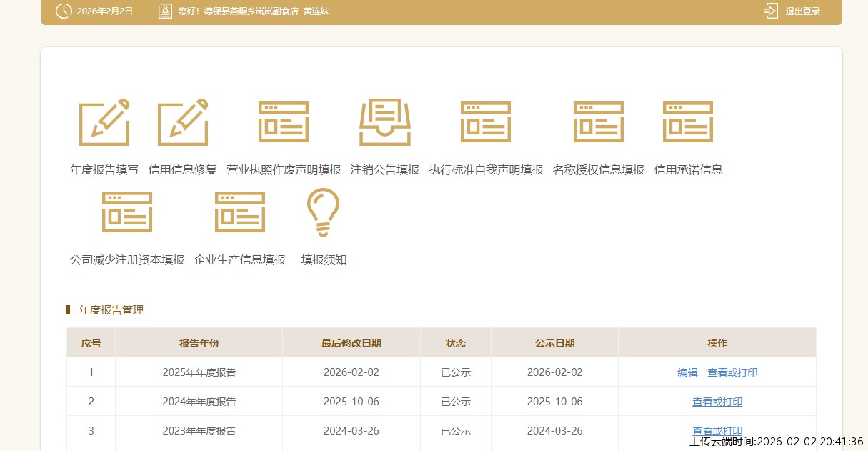The height and width of the screenshot is (451, 868).
Task: Click the 信用信息修复 icon
Action: coord(183,122)
